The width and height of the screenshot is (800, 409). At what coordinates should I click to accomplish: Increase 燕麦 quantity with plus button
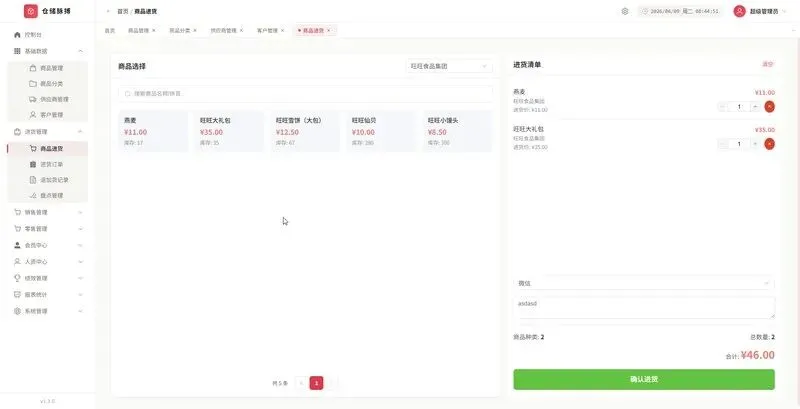755,107
